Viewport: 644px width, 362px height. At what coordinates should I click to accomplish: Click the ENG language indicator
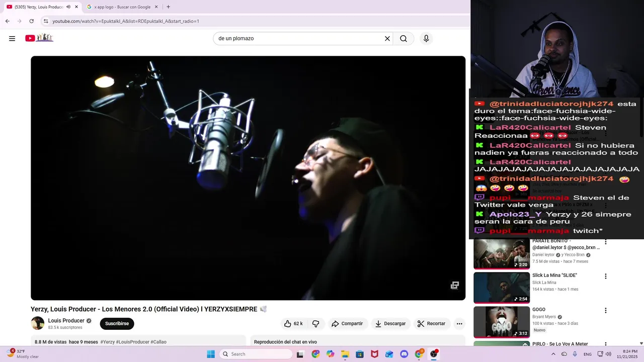[x=588, y=354]
